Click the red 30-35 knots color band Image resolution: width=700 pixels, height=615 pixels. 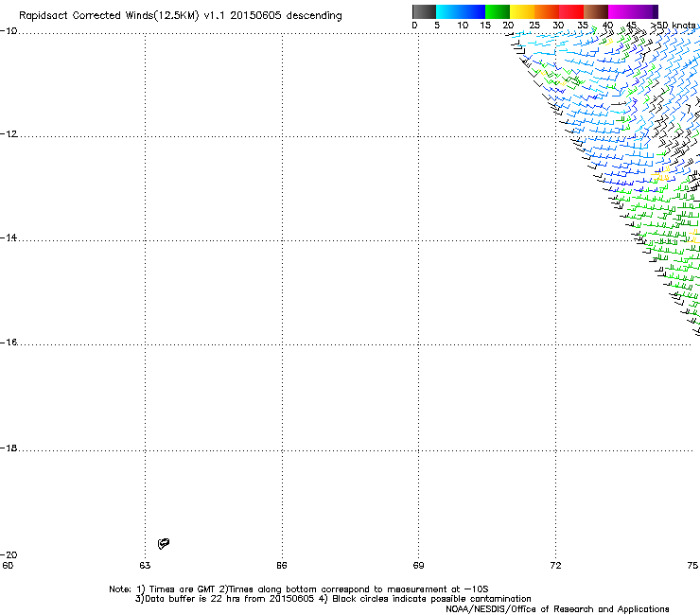coord(571,11)
